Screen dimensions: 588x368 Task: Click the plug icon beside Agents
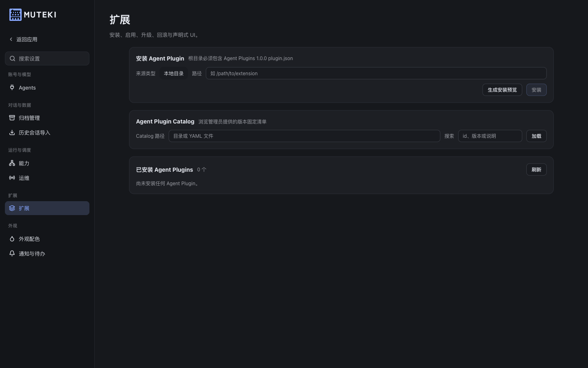(12, 88)
